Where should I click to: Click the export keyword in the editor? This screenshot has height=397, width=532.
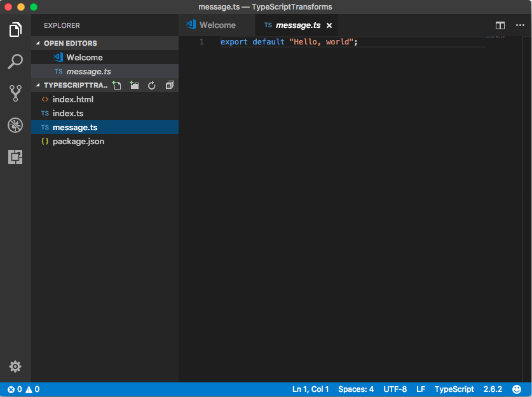click(234, 42)
